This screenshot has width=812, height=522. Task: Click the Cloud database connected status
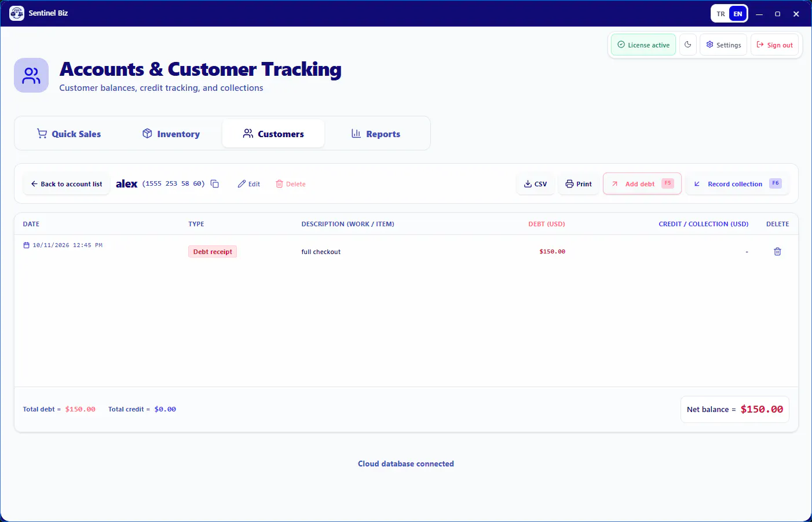(x=406, y=464)
